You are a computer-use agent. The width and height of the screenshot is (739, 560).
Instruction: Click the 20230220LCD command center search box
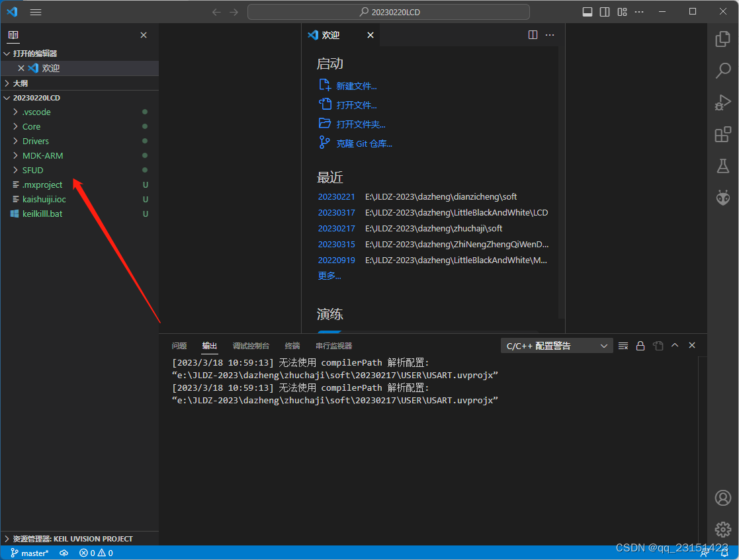point(388,13)
